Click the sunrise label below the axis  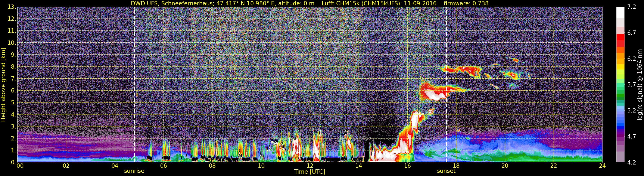tap(134, 171)
